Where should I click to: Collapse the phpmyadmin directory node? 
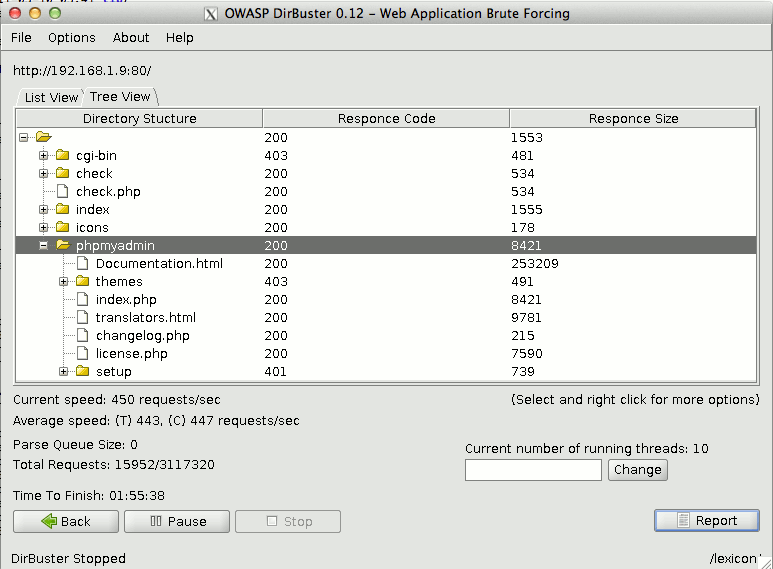[43, 246]
